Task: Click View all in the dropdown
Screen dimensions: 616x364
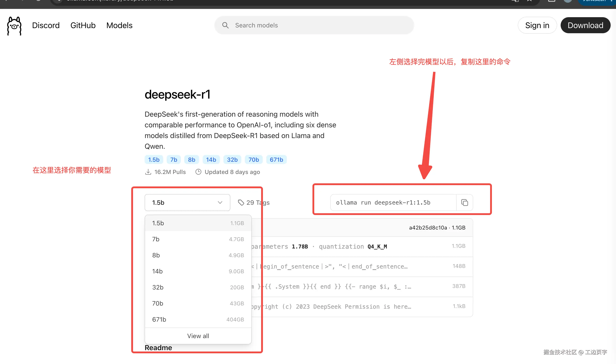Action: pyautogui.click(x=198, y=336)
